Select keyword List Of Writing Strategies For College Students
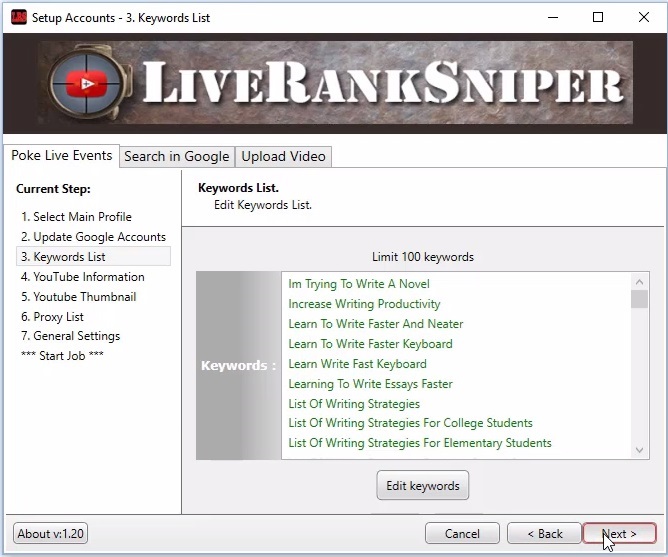This screenshot has height=557, width=668. (x=410, y=423)
